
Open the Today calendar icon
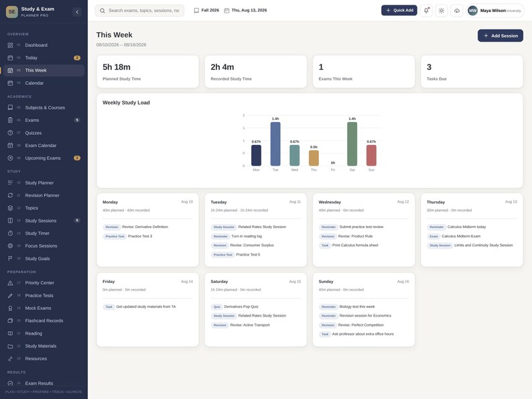coord(10,58)
